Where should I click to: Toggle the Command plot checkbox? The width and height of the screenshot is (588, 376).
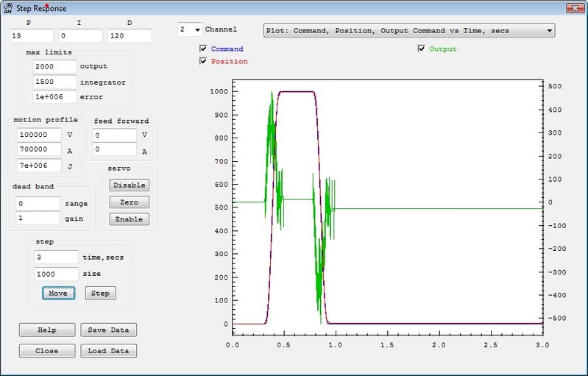203,49
